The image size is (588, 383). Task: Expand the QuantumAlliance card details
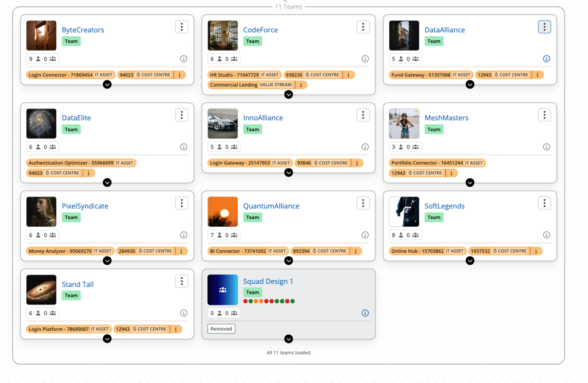(288, 261)
